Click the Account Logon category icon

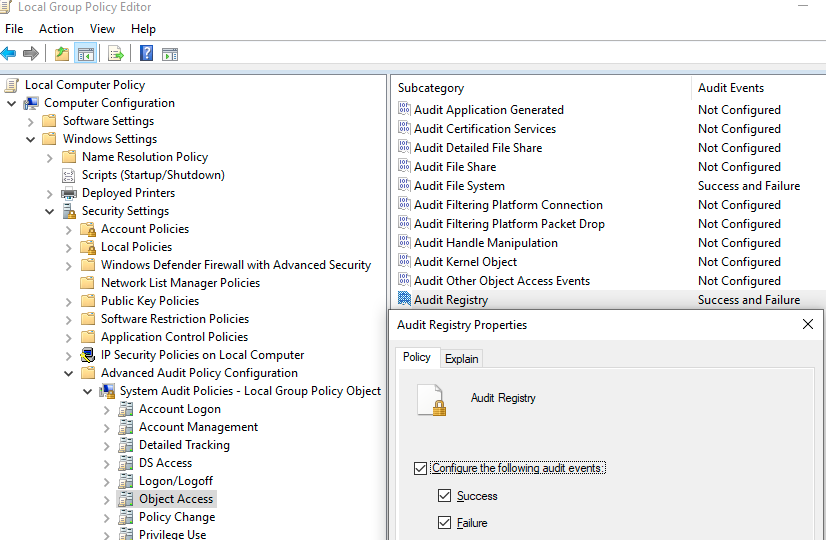click(125, 409)
